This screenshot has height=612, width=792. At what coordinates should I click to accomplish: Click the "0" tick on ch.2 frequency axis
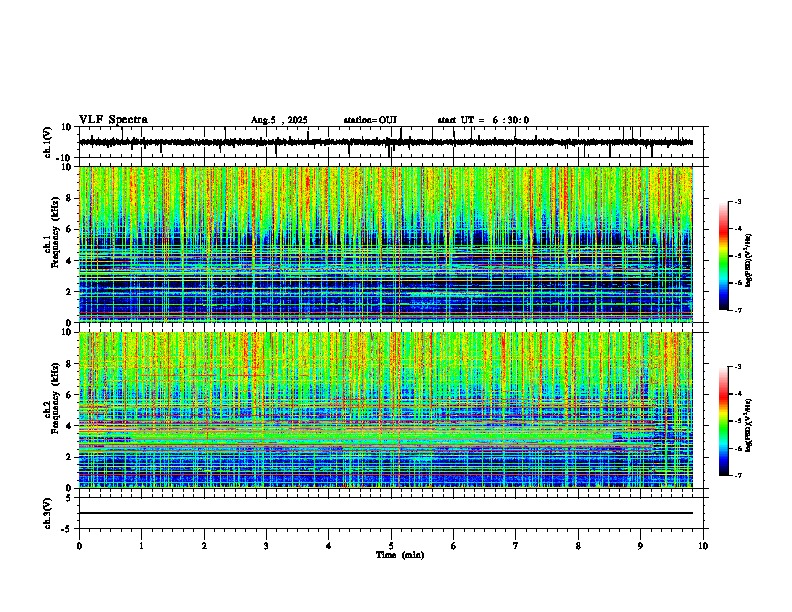tap(69, 488)
